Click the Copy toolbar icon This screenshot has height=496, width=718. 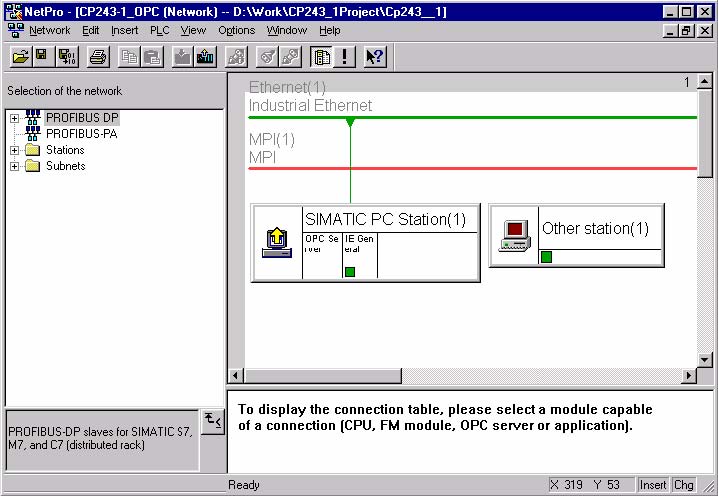[x=129, y=57]
